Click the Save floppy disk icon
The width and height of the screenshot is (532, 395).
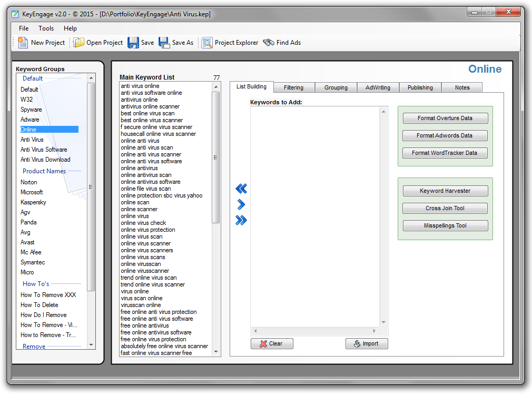pyautogui.click(x=133, y=43)
